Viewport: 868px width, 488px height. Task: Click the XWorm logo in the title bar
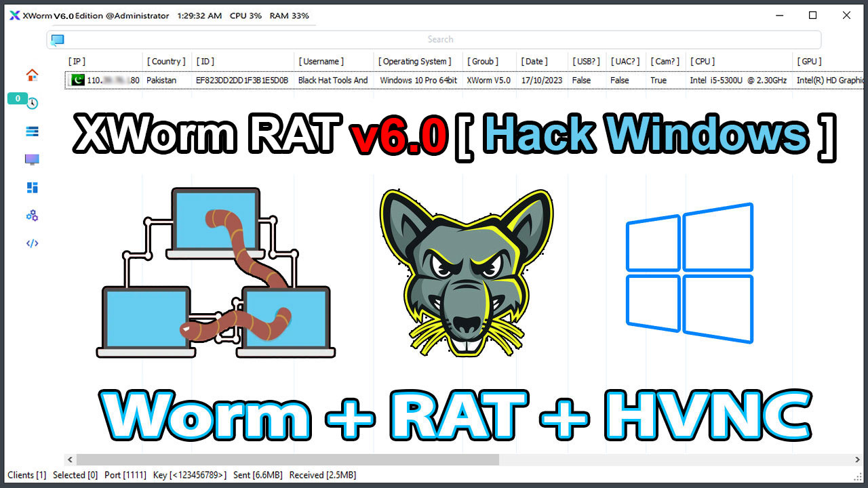(x=15, y=15)
